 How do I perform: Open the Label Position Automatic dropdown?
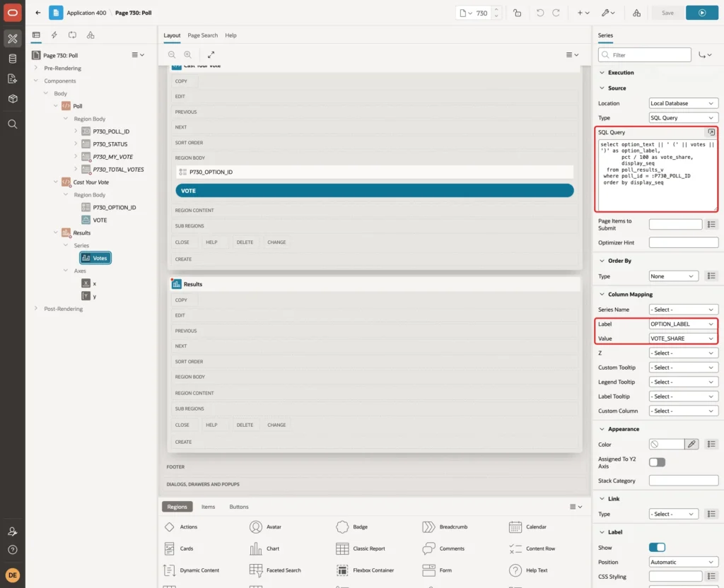(x=683, y=562)
